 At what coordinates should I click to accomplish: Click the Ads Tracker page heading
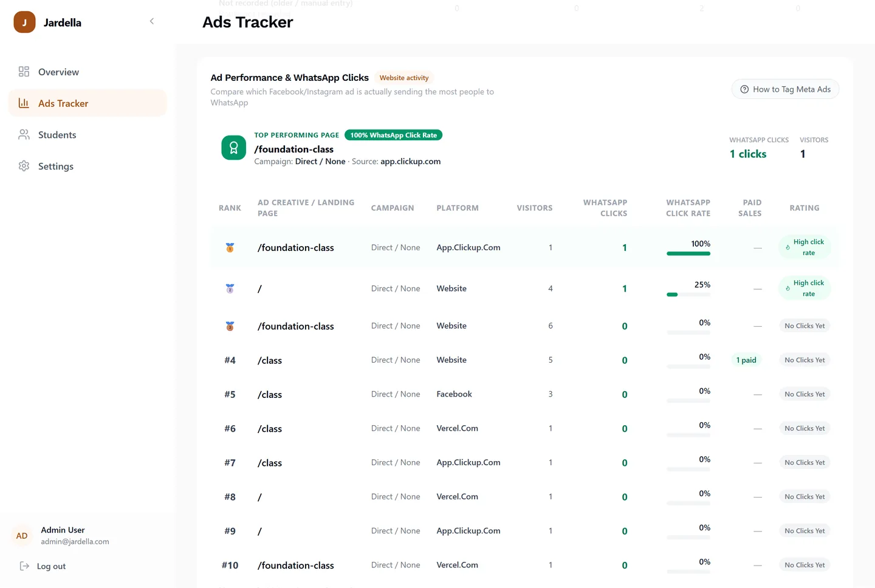(247, 22)
